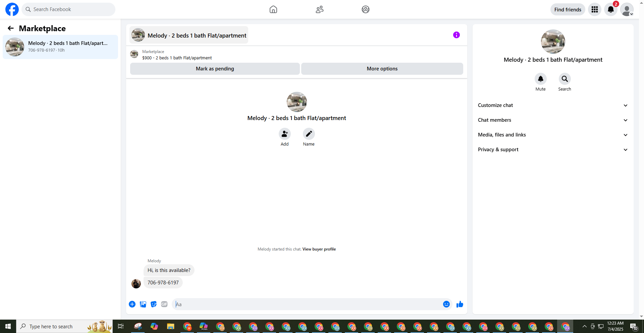Search in conversation magnifier icon
Viewport: 644px width, 333px height.
(x=565, y=79)
